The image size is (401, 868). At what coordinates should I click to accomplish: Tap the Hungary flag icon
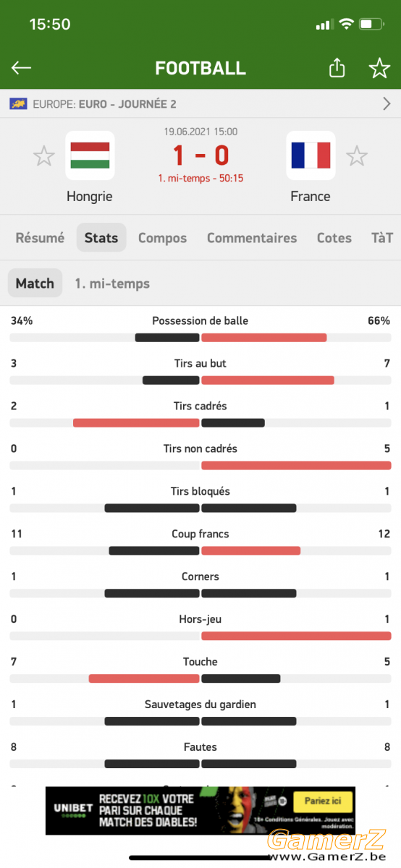click(x=90, y=156)
